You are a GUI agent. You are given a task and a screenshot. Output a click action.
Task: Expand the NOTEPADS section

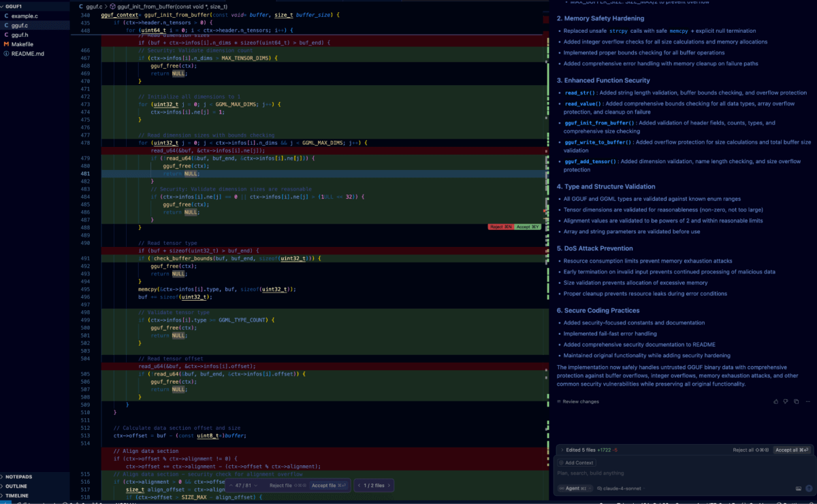(18, 477)
